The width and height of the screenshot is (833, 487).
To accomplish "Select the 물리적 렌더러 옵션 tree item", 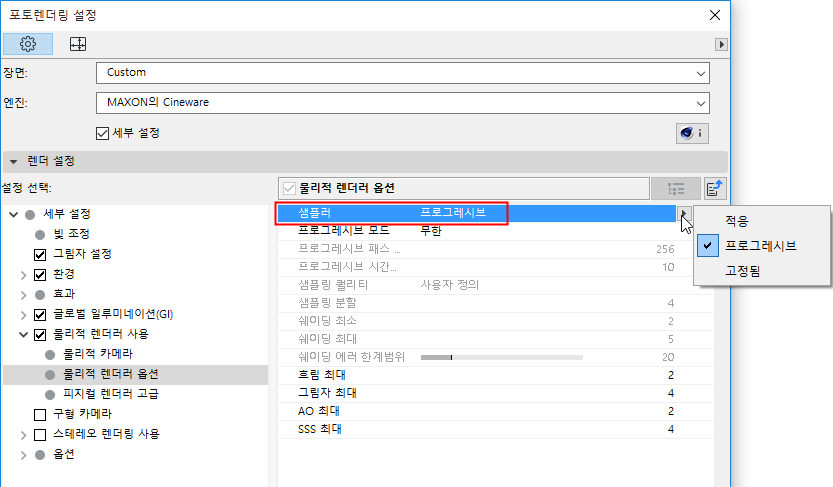I will (135, 374).
